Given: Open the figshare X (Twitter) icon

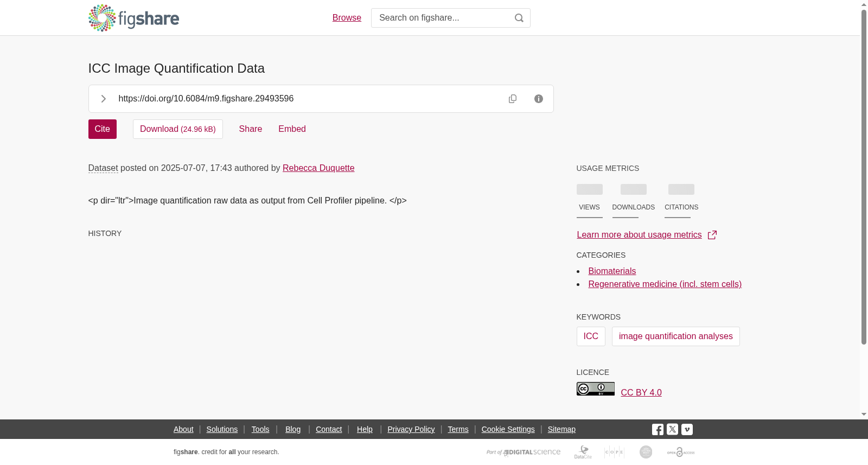Looking at the screenshot, I should pyautogui.click(x=672, y=429).
